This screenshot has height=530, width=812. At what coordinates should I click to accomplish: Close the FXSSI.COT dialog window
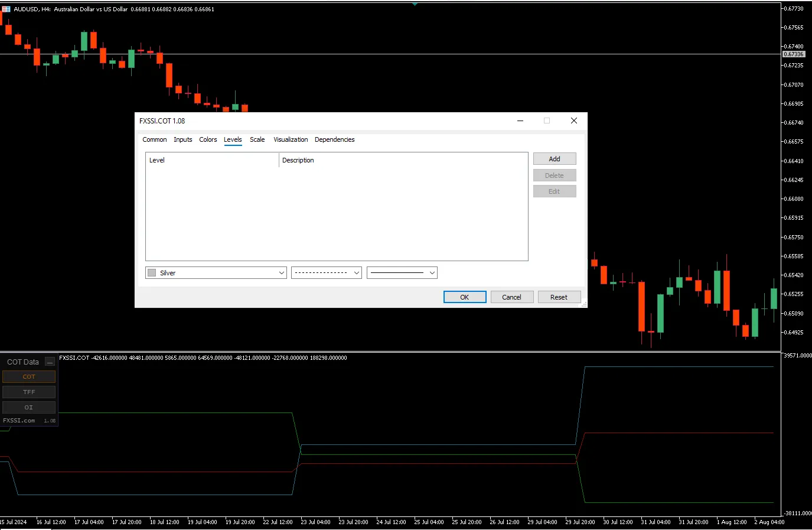(573, 121)
